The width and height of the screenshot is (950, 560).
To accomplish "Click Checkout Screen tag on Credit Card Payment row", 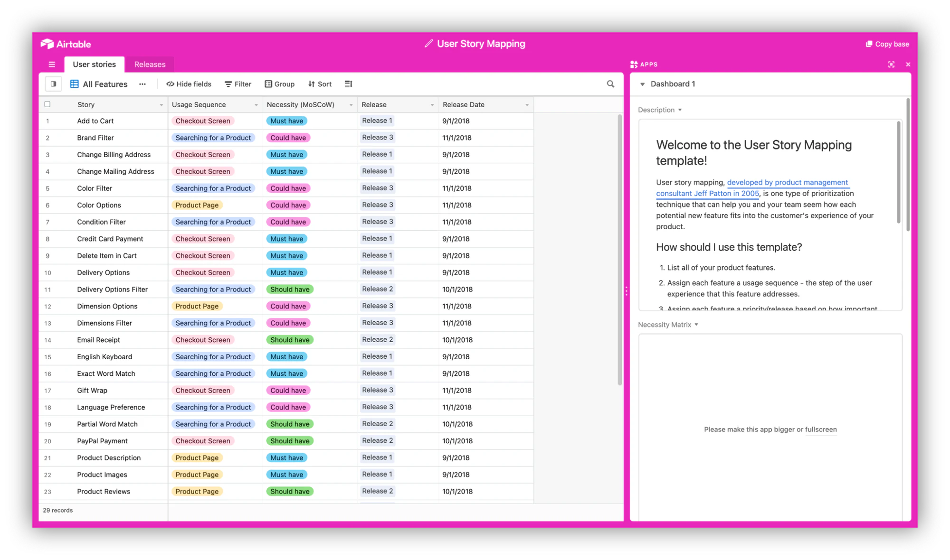I will click(x=202, y=239).
